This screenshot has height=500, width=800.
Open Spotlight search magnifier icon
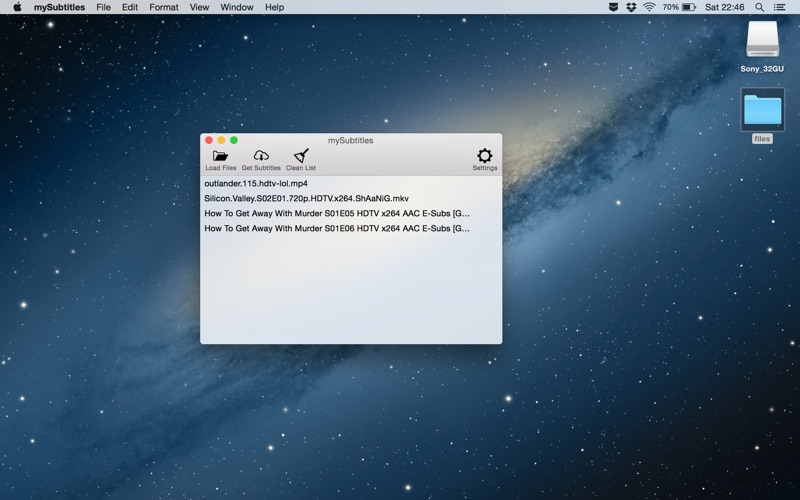pyautogui.click(x=759, y=7)
